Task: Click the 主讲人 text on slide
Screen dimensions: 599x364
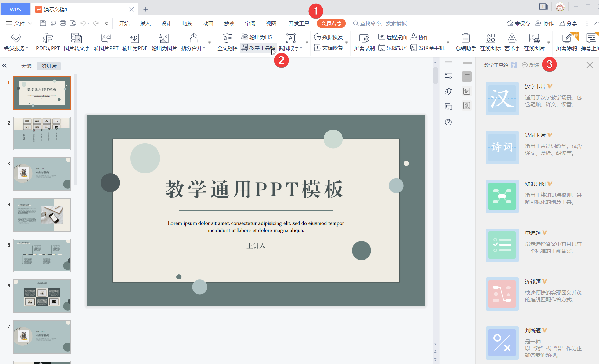Action: 256,246
